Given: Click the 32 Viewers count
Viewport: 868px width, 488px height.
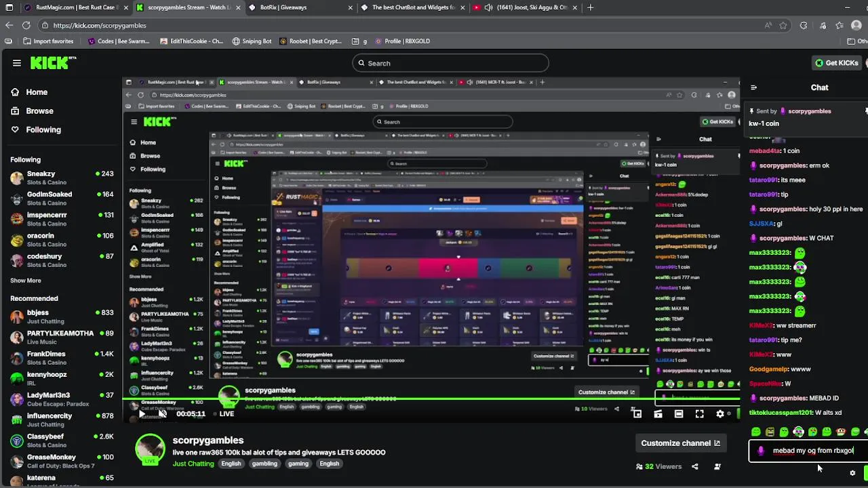Looking at the screenshot, I should click(658, 466).
